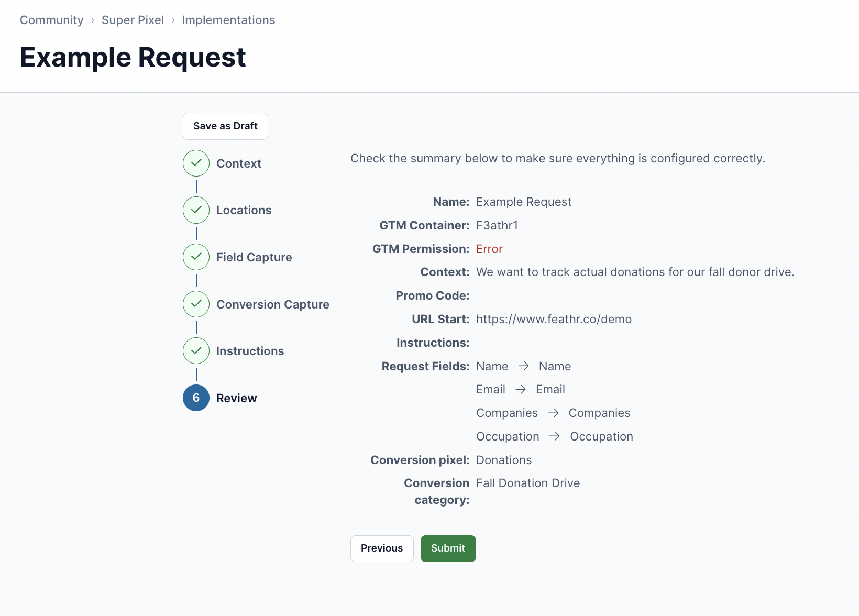Open the Community breadcrumb link
The image size is (859, 616).
(x=52, y=20)
